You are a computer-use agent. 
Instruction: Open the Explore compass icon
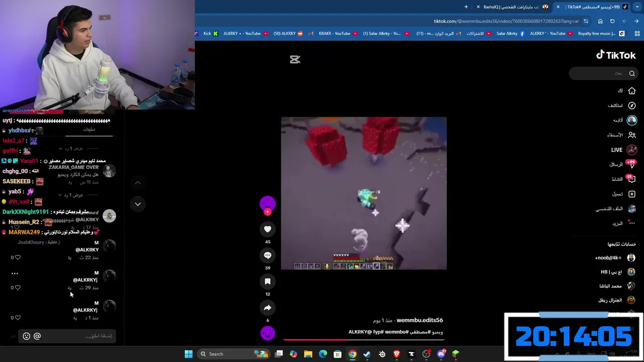click(632, 106)
